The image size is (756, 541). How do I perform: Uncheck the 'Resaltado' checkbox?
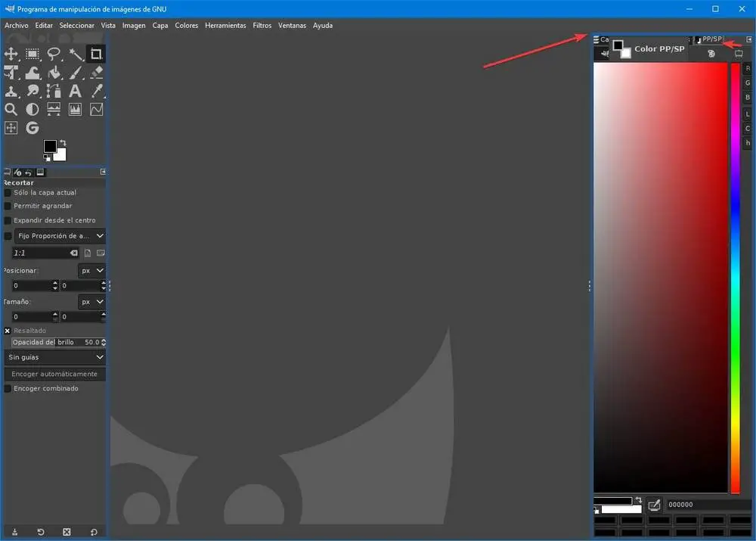(8, 331)
